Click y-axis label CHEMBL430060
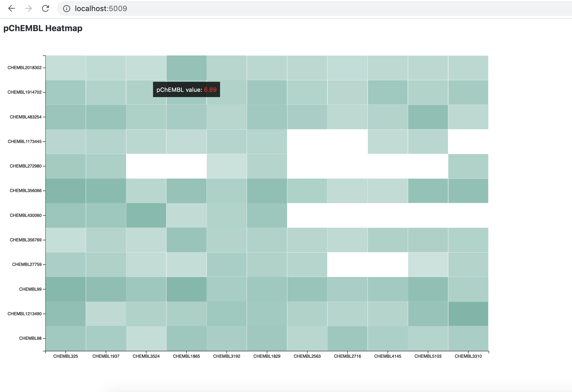This screenshot has height=392, width=572. pyautogui.click(x=26, y=215)
